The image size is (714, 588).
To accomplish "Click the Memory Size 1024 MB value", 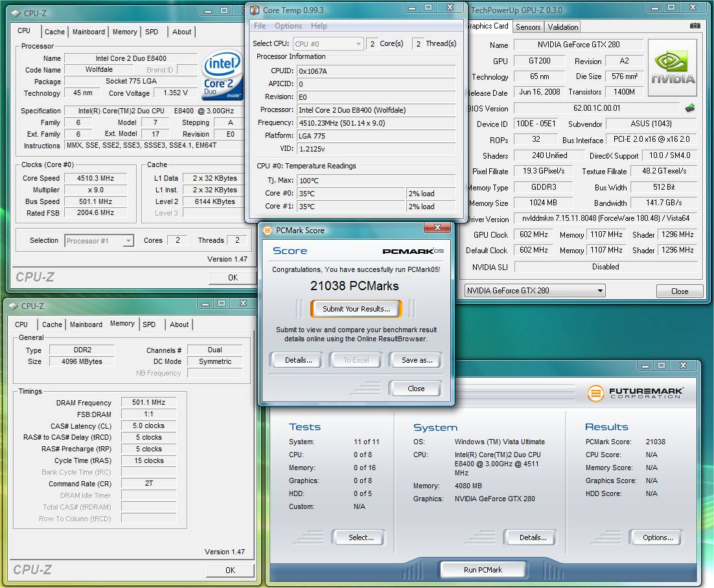I will (x=543, y=203).
